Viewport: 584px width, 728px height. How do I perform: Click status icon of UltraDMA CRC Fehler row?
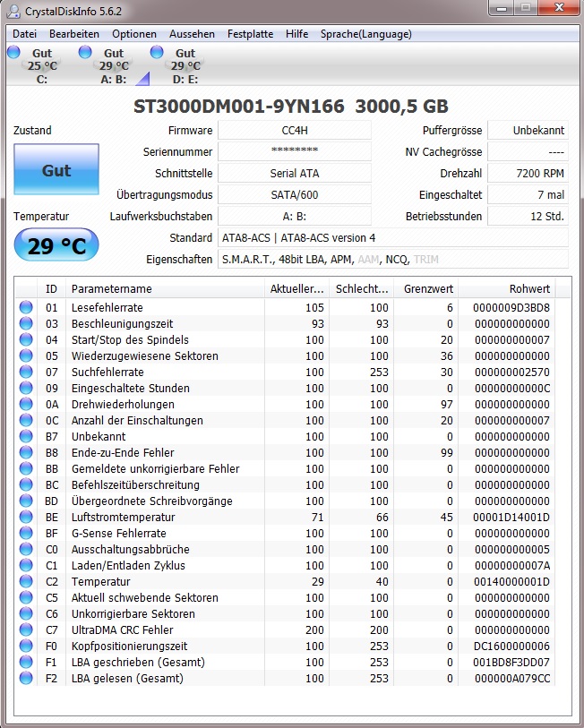tap(26, 630)
